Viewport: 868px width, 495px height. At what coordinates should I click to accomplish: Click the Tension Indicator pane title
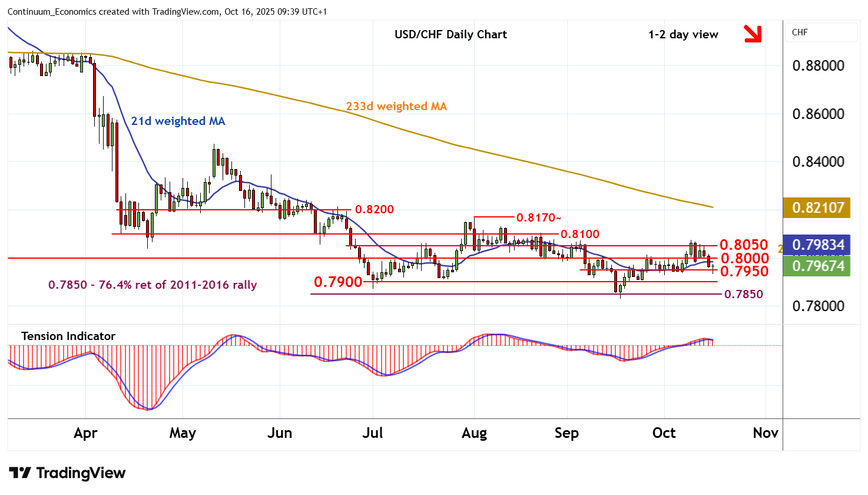click(x=68, y=336)
